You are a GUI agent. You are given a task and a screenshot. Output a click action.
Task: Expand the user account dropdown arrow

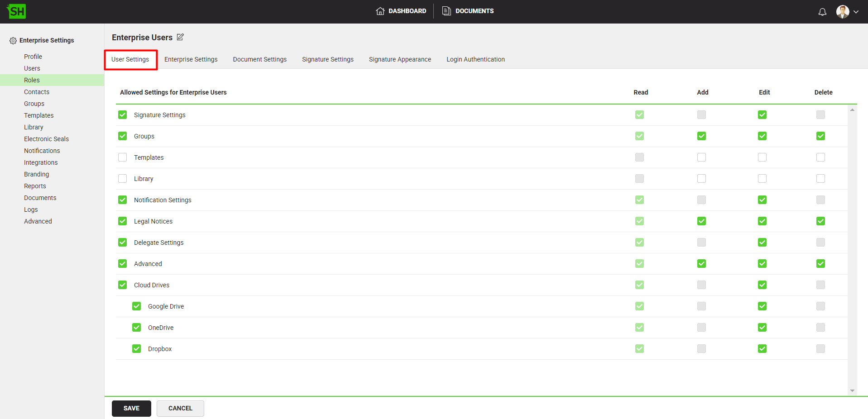coord(856,12)
